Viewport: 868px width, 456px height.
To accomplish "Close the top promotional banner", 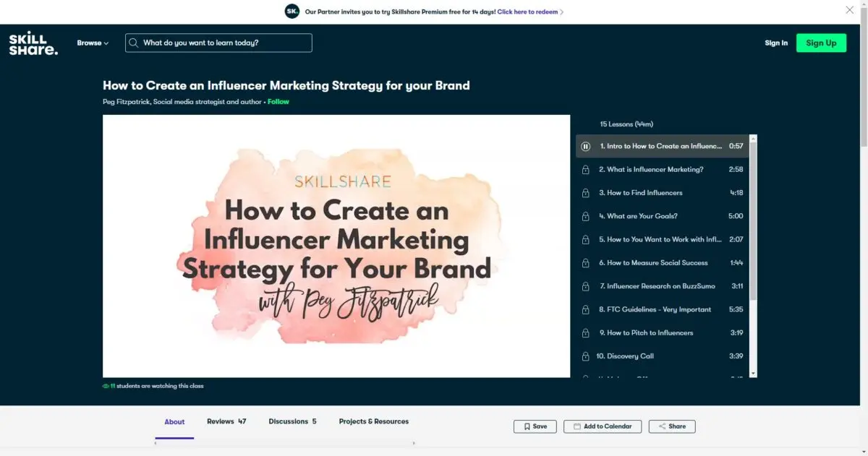I will coord(850,10).
